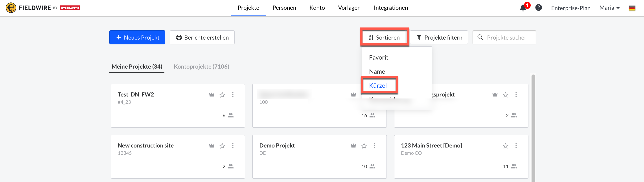Click the help question mark icon
Screen dimensions: 644x182
539,8
